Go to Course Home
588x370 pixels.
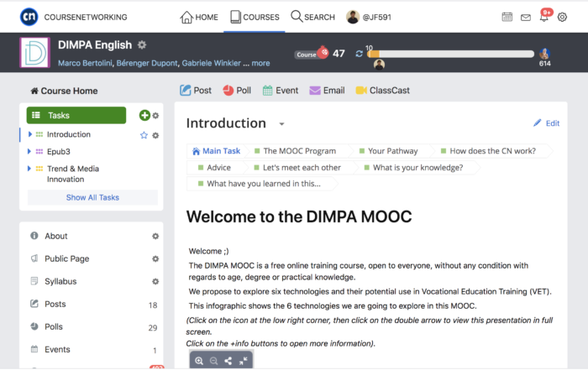coord(64,91)
